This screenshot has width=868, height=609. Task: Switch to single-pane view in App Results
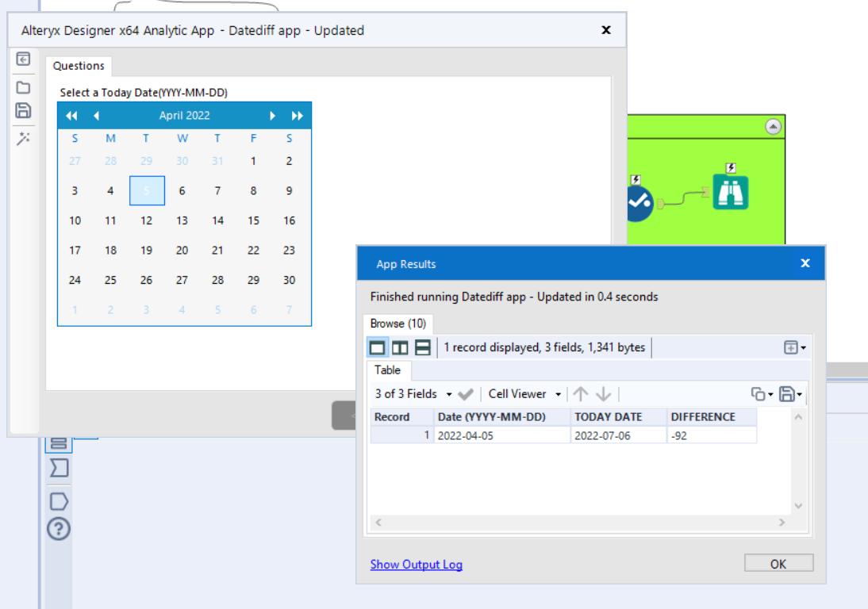377,347
